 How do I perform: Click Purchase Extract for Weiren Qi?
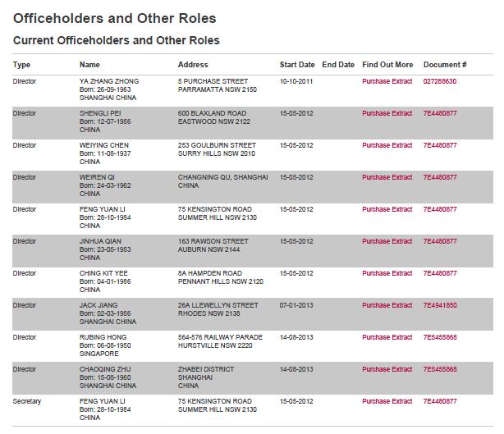coord(387,178)
